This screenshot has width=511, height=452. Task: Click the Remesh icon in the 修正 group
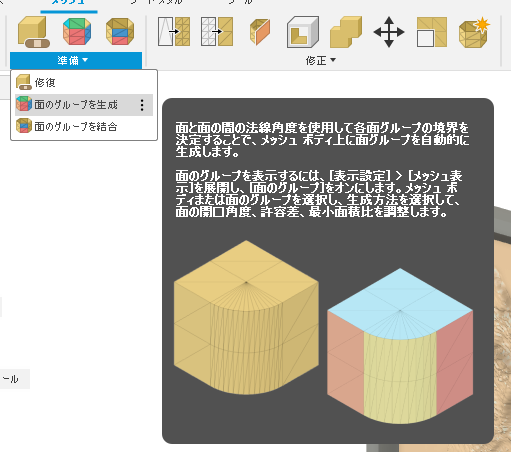pos(174,32)
